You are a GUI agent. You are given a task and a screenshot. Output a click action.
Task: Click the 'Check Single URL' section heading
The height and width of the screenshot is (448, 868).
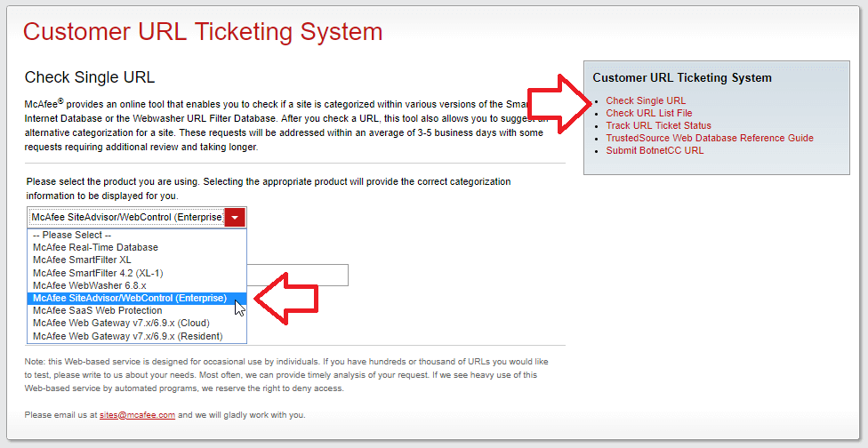90,76
